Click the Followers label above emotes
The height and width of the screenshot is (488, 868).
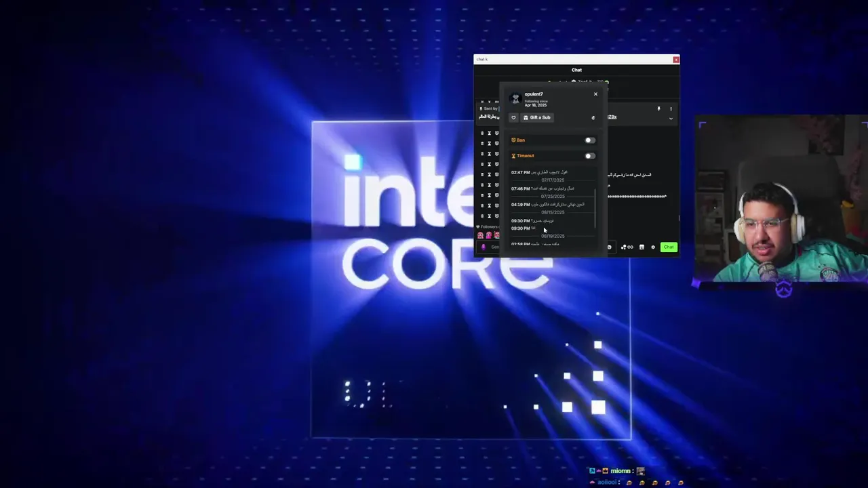point(488,226)
